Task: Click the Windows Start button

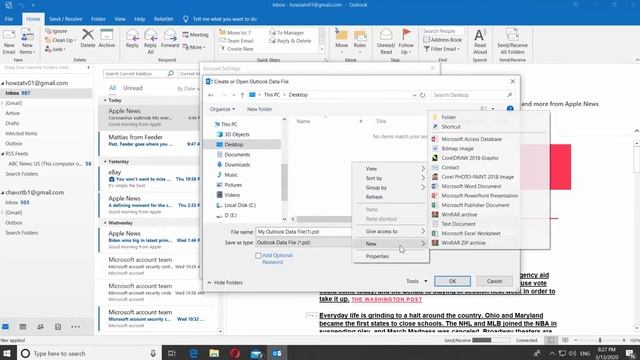Action: [x=7, y=353]
